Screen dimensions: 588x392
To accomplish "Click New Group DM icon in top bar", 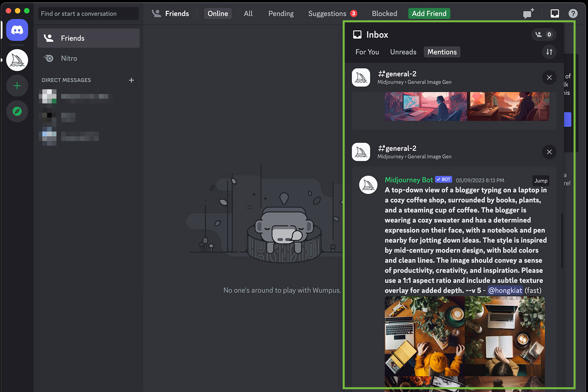I will (528, 13).
